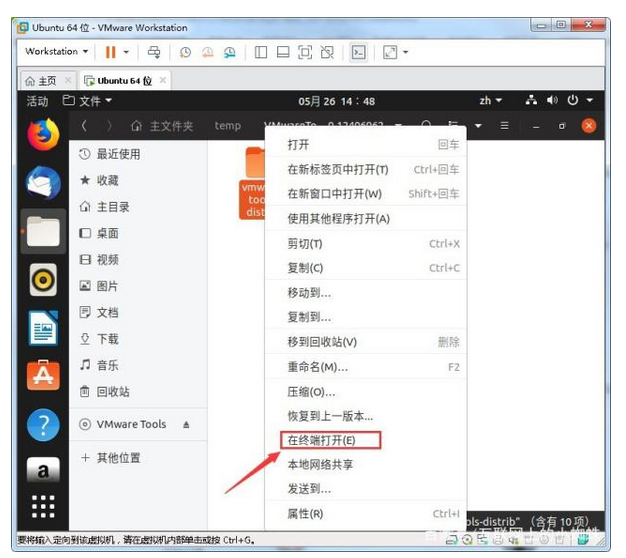Open Ubuntu Software from the dock

click(43, 376)
